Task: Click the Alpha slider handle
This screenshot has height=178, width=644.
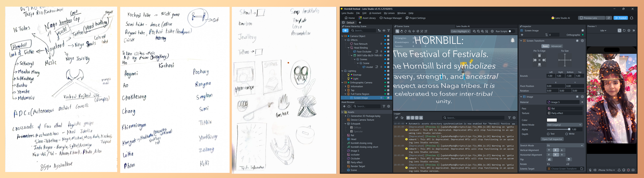Action: pyautogui.click(x=569, y=129)
